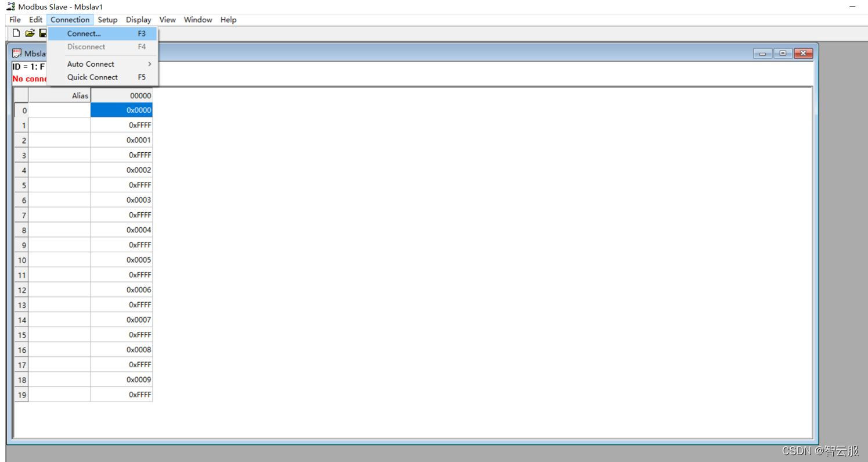Choose Connect... from the Connection menu
868x462 pixels.
[x=103, y=34]
